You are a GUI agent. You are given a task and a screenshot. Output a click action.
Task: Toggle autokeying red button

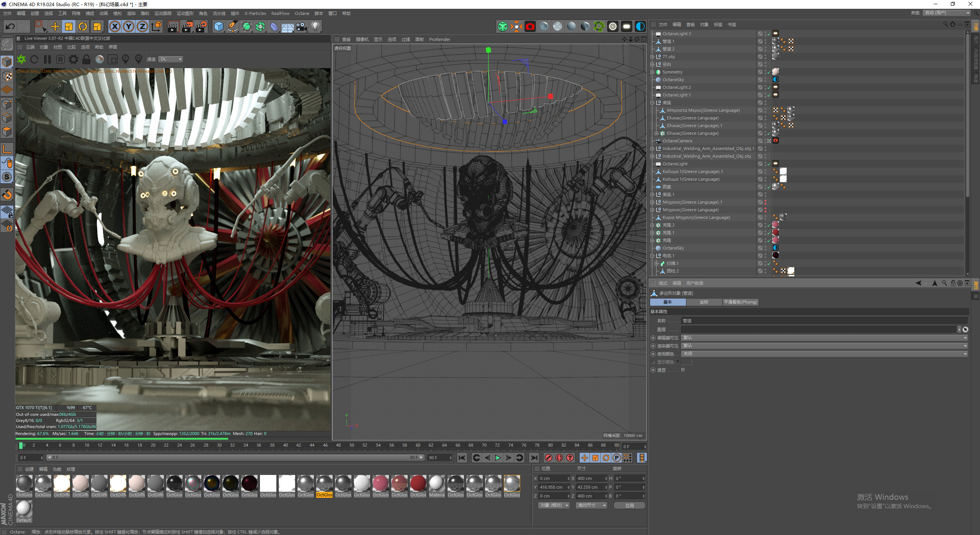click(x=559, y=458)
